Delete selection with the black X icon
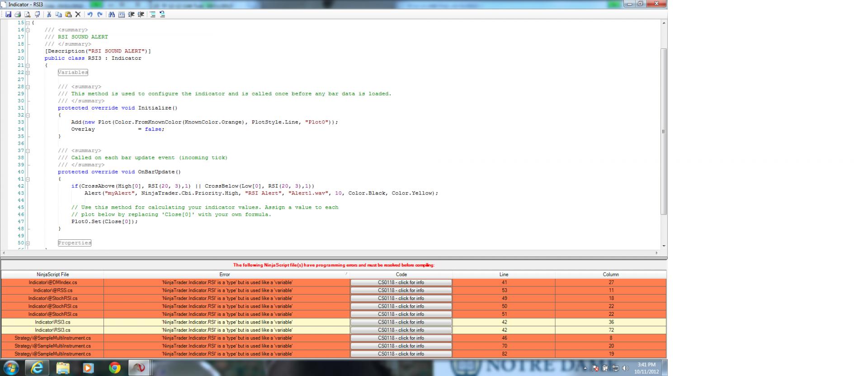868x376 pixels. click(78, 14)
